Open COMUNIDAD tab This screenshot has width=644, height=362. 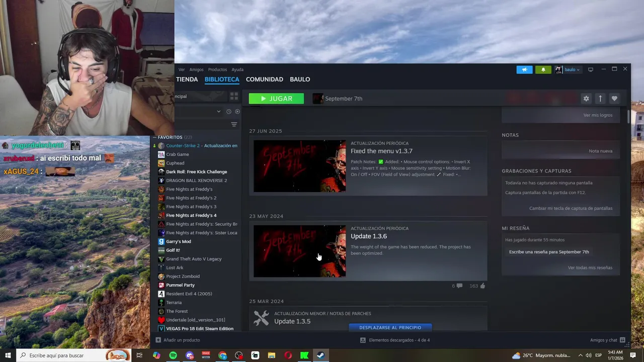point(265,79)
